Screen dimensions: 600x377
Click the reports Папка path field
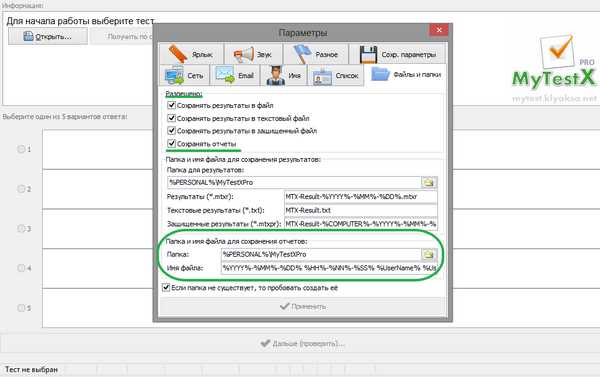[321, 254]
